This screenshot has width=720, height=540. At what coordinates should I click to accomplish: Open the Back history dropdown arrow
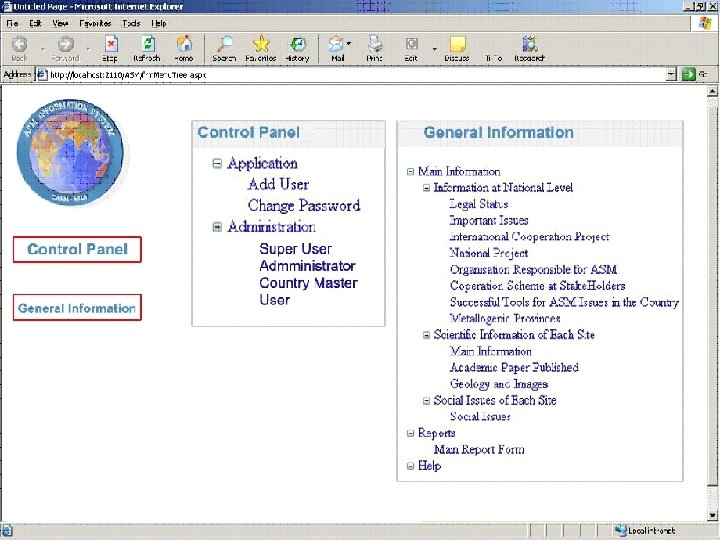pos(43,49)
